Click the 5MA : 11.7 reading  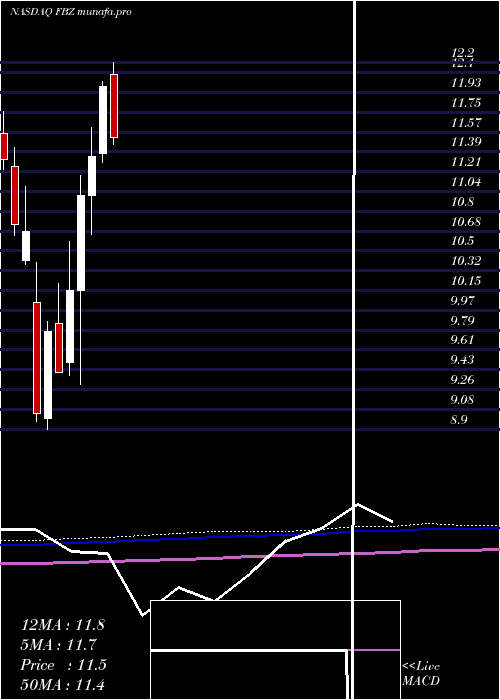click(59, 645)
